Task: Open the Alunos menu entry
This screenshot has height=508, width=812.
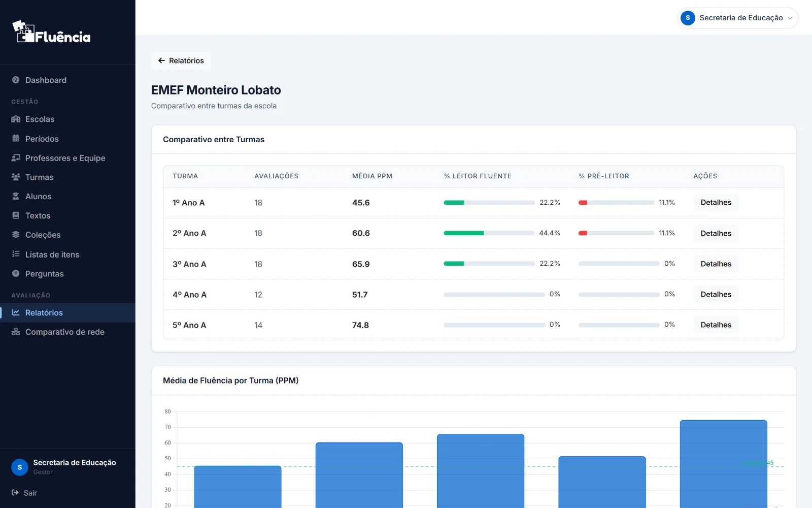Action: [x=67, y=196]
